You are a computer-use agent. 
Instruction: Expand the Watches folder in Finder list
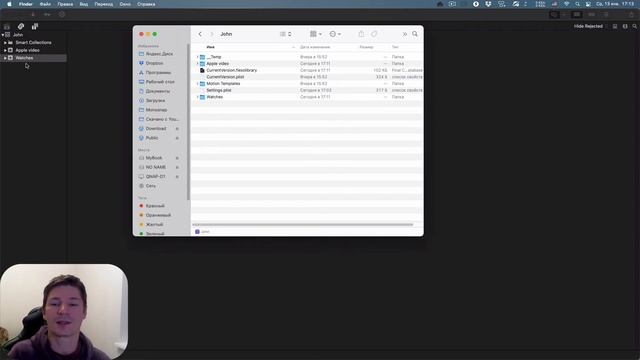point(198,97)
